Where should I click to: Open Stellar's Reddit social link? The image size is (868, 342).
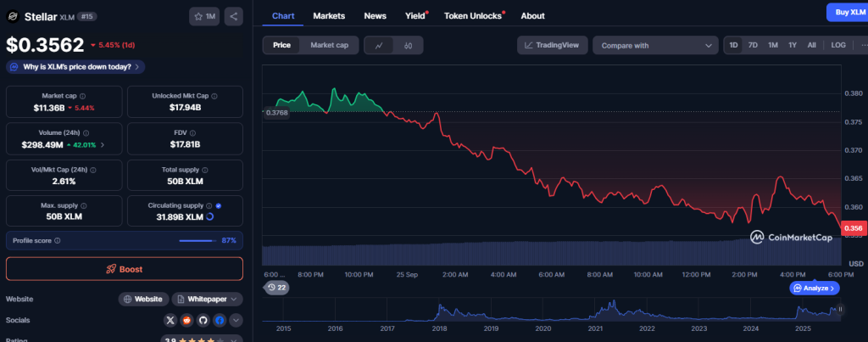tap(186, 321)
